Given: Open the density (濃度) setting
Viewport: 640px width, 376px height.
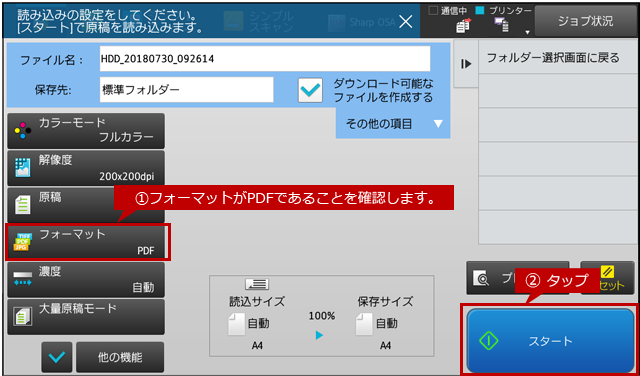Looking at the screenshot, I should tap(86, 280).
